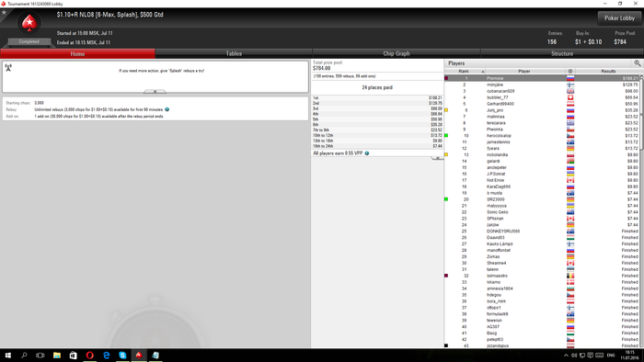The height and width of the screenshot is (362, 644).
Task: Click the 1st place prize row
Action: (377, 98)
